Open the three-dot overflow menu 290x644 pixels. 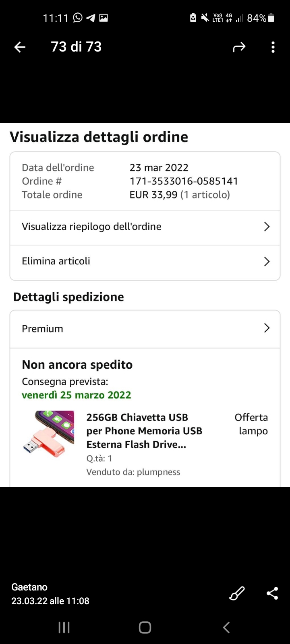(273, 47)
